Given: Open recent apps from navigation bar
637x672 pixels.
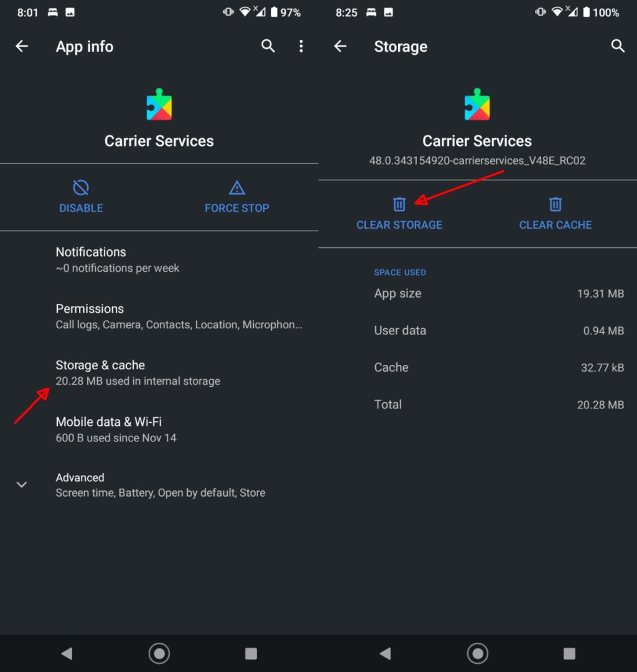Looking at the screenshot, I should (251, 653).
